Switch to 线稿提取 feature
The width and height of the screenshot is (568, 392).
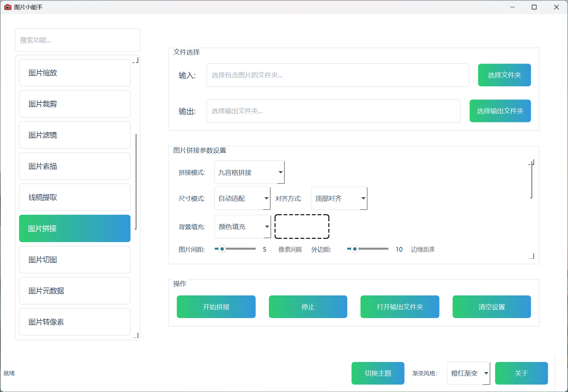point(74,197)
